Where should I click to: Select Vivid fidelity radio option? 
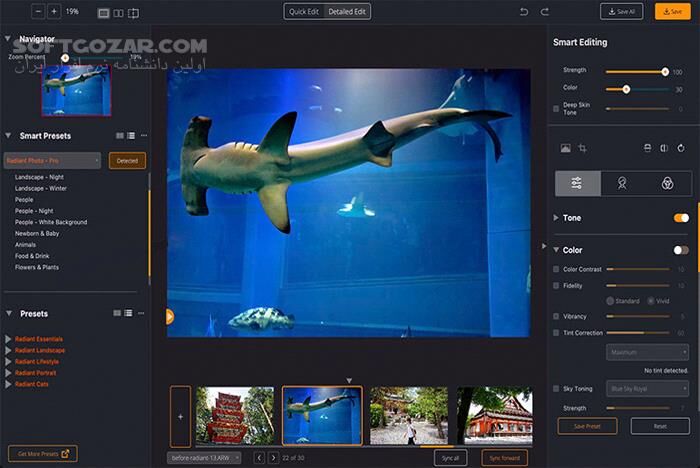pos(651,301)
